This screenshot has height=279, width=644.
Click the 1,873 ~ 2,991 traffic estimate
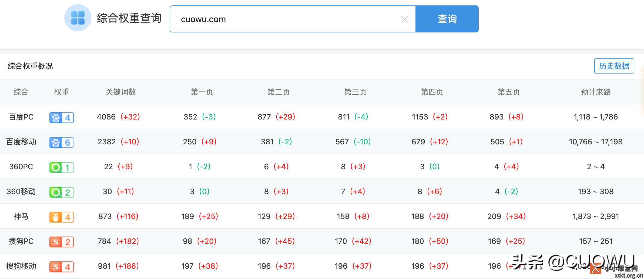[596, 216]
